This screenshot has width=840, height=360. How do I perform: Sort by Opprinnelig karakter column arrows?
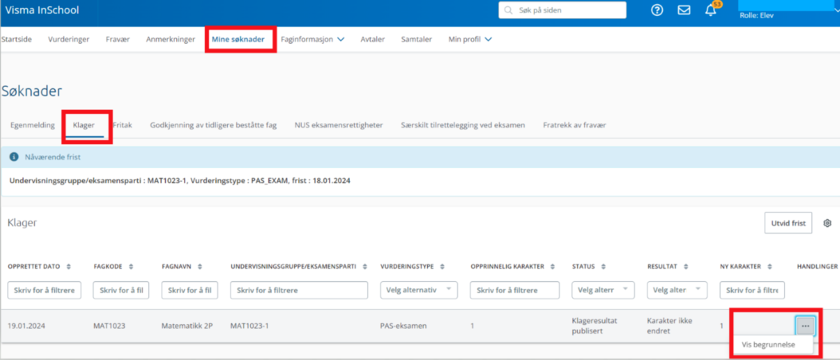[x=553, y=267]
